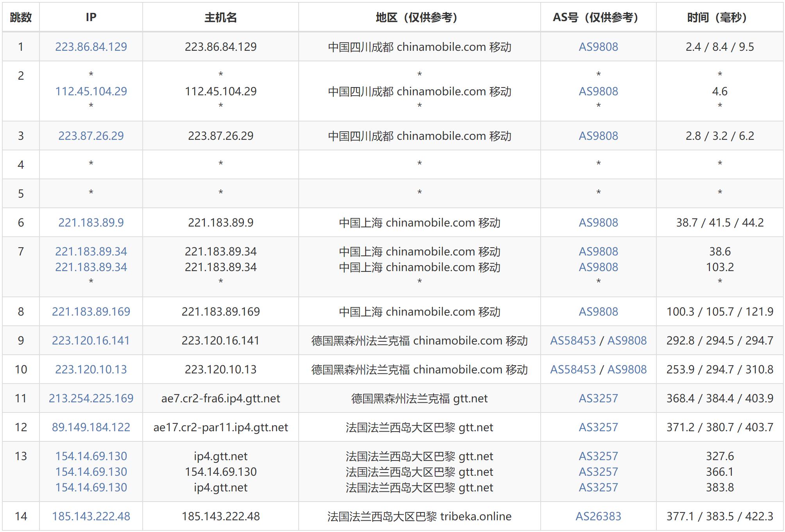The height and width of the screenshot is (532, 785).
Task: Open IP link 223.120.10.13
Action: tap(91, 370)
